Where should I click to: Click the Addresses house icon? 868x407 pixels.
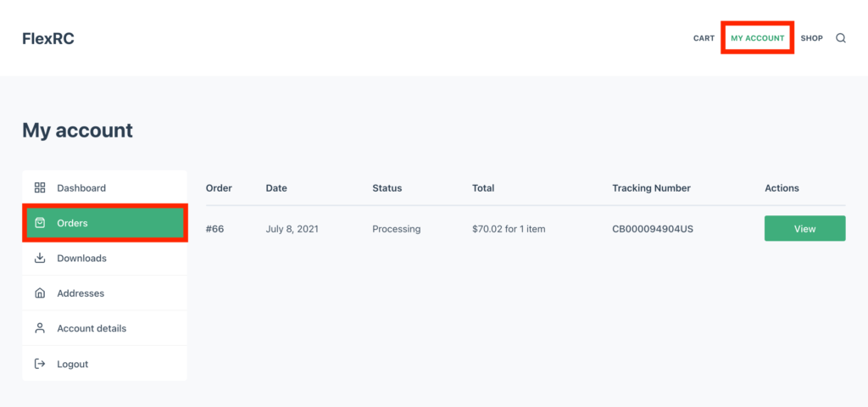coord(40,293)
